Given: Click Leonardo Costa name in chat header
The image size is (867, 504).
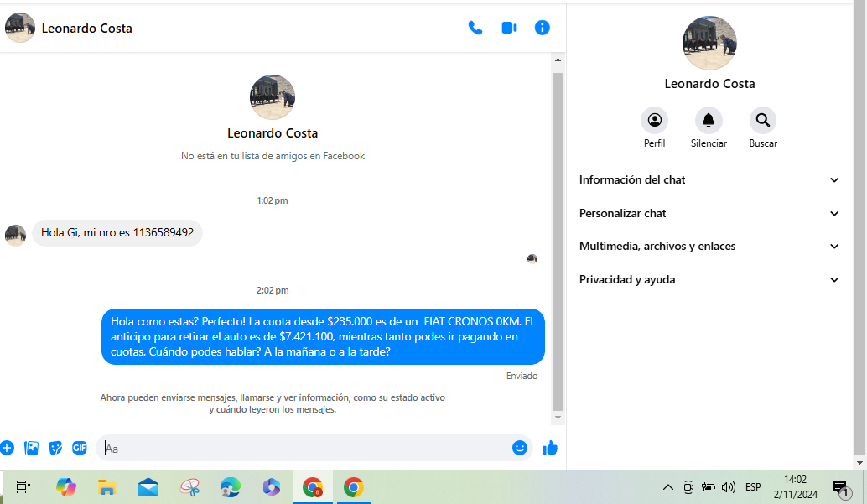Looking at the screenshot, I should [x=87, y=29].
